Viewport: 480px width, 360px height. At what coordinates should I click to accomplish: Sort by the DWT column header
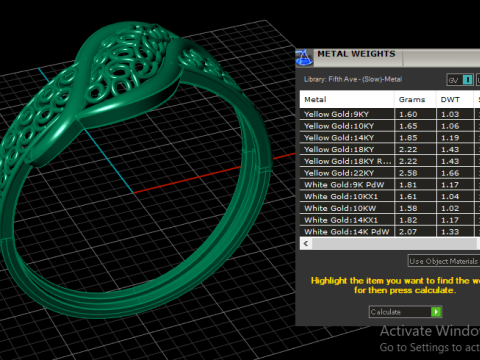point(455,99)
